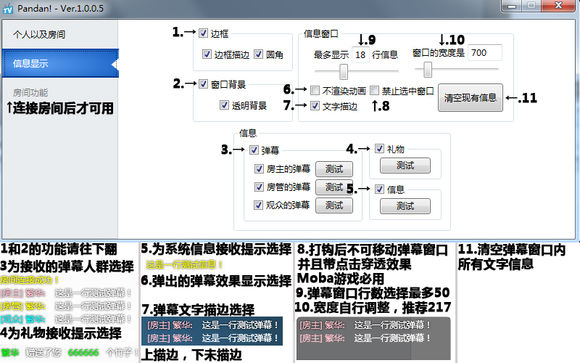The width and height of the screenshot is (580, 363).
Task: Enable the 禁止选中窗口 checkbox
Action: 374,90
